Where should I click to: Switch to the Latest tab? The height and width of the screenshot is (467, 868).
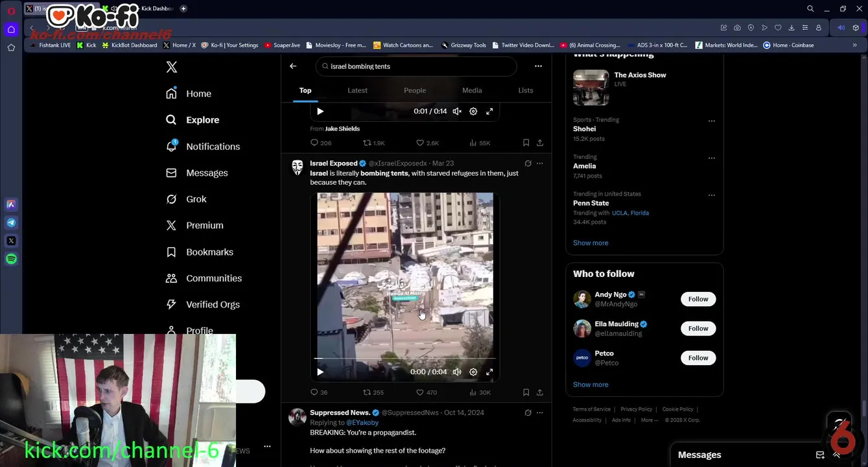pyautogui.click(x=357, y=91)
